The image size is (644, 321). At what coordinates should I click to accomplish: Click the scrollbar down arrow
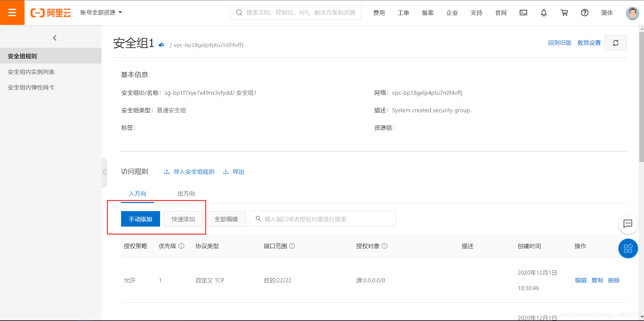coord(641,317)
